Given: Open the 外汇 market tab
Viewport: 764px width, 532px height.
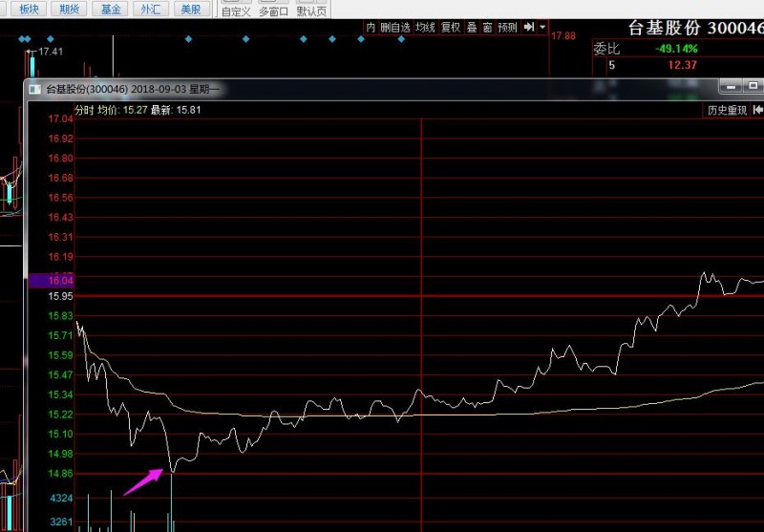Looking at the screenshot, I should click(x=151, y=9).
